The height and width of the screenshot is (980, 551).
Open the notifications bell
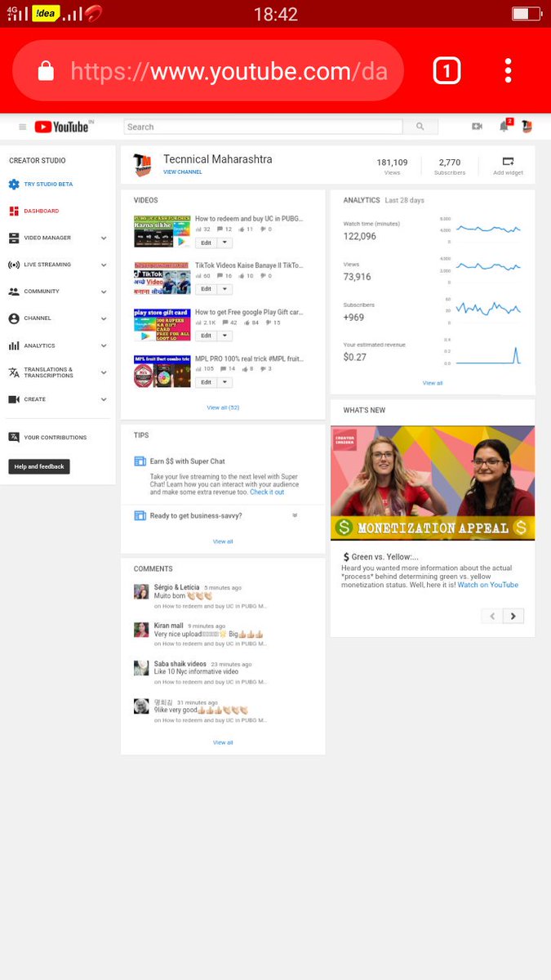(505, 127)
